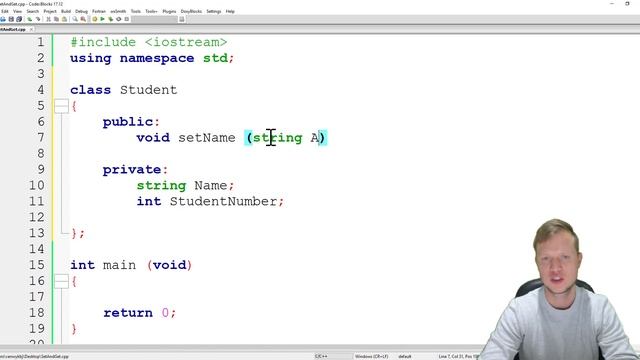The height and width of the screenshot is (360, 640).
Task: Click the Save file toolbar icon
Action: click(11, 19)
